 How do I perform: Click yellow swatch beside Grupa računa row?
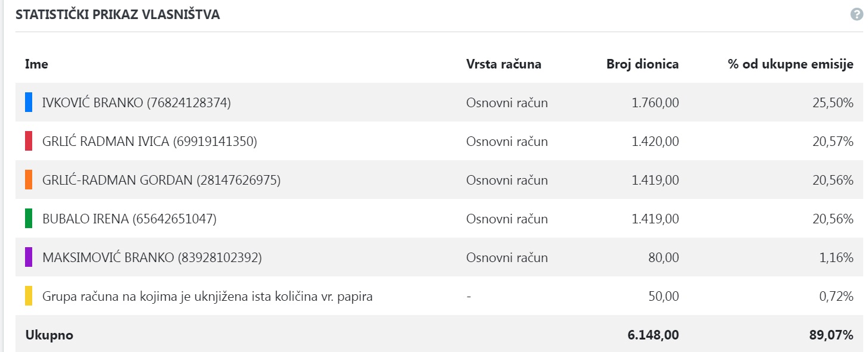click(29, 296)
